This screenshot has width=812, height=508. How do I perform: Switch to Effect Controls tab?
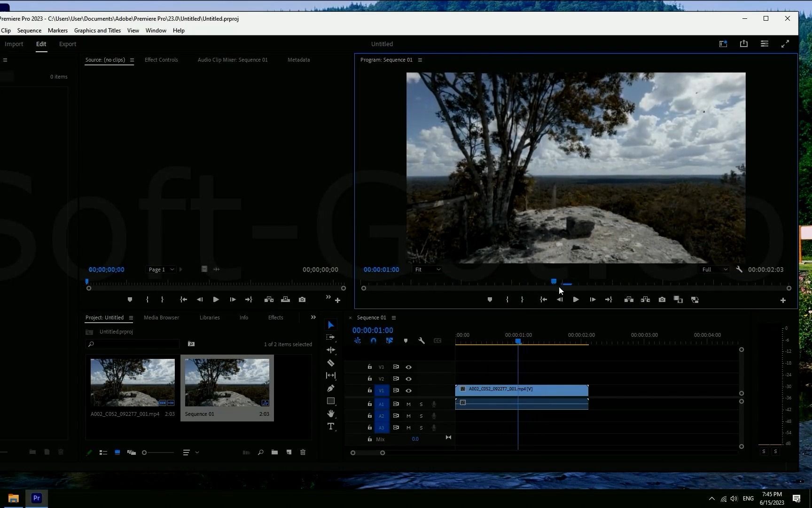tap(161, 60)
